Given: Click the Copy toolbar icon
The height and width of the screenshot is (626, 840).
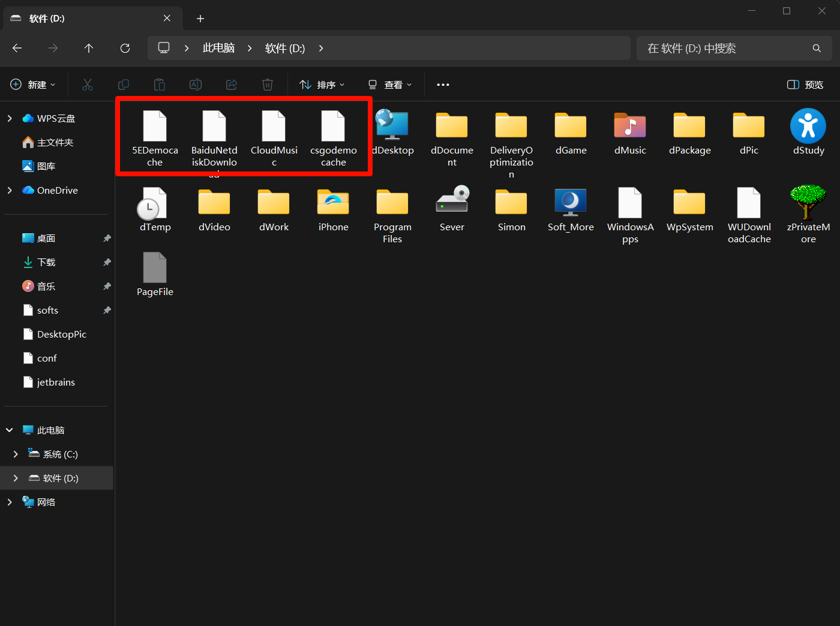Looking at the screenshot, I should (124, 85).
